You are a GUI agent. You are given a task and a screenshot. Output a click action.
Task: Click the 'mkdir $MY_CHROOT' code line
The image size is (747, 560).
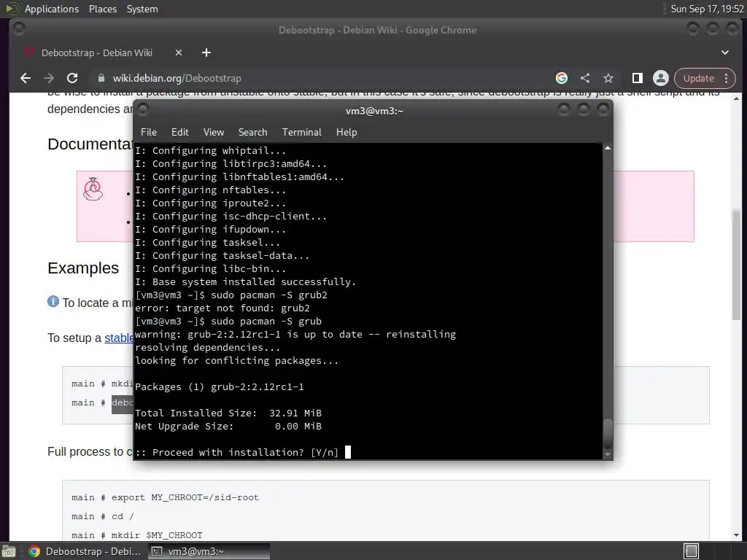click(x=137, y=535)
